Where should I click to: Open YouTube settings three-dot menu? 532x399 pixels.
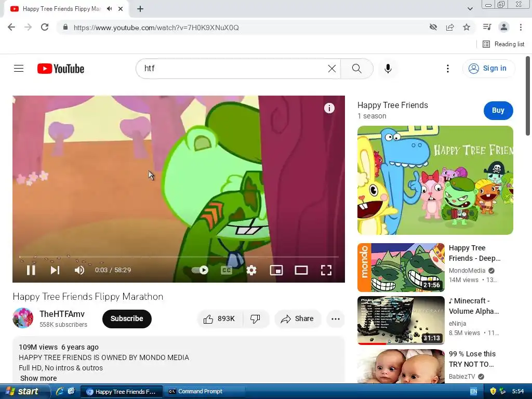click(448, 69)
